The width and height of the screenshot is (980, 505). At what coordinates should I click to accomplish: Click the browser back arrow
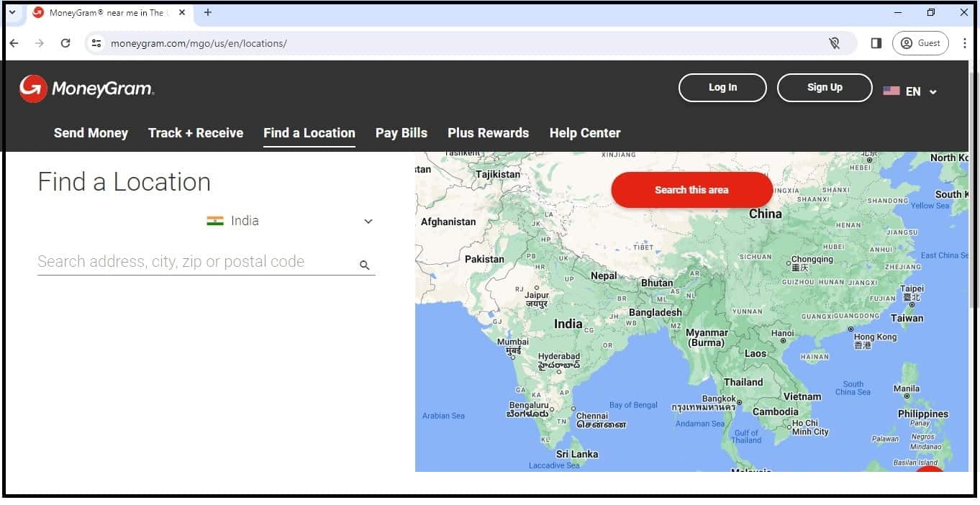coord(14,43)
